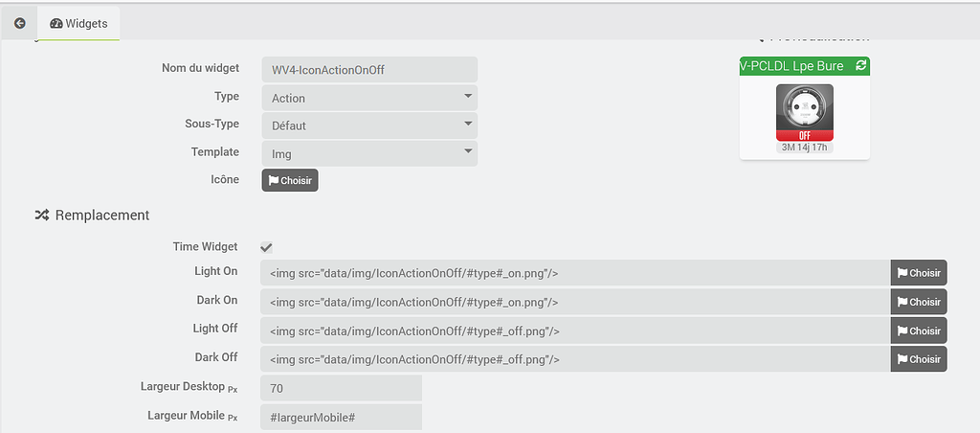
Task: Click the Choisir button for Icône
Action: (290, 180)
